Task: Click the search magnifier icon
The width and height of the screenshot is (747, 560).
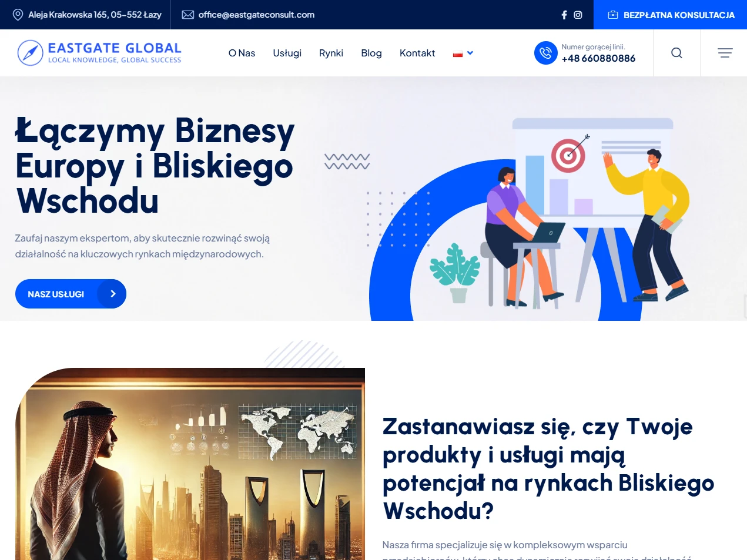Action: coord(677,53)
